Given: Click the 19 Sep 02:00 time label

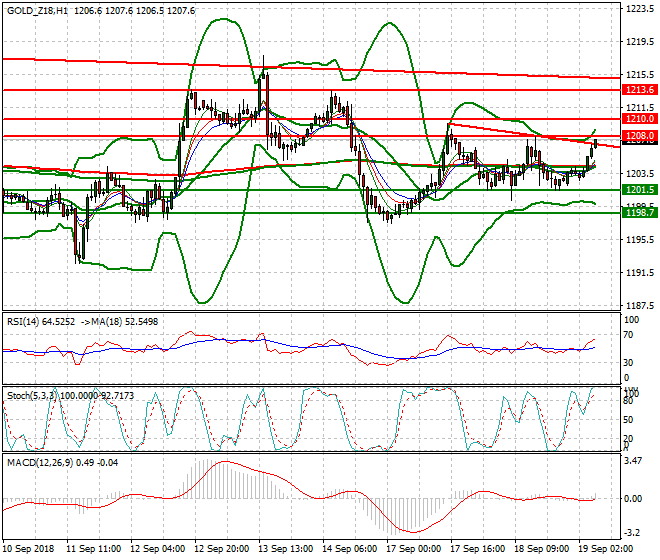Looking at the screenshot, I should (x=606, y=549).
